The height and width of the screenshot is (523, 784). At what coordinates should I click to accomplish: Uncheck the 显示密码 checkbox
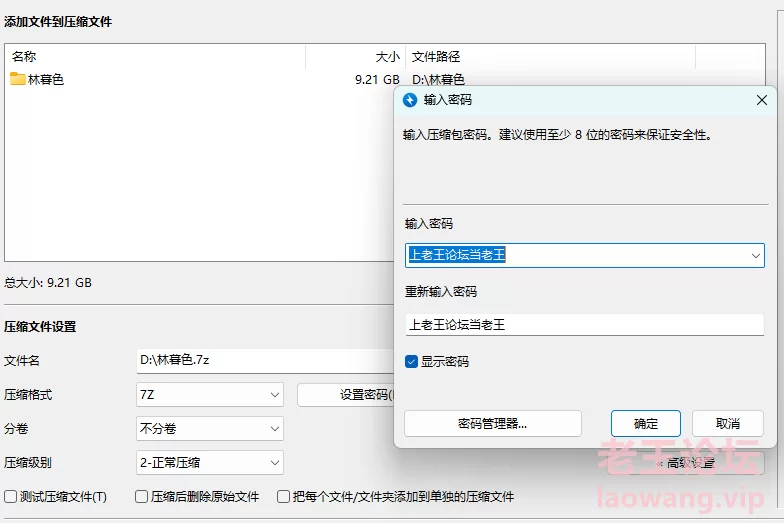[412, 362]
